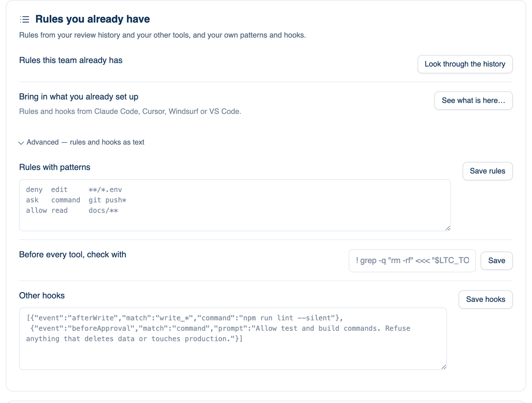
Task: Click the Bring in what you already set up label
Action: click(79, 97)
